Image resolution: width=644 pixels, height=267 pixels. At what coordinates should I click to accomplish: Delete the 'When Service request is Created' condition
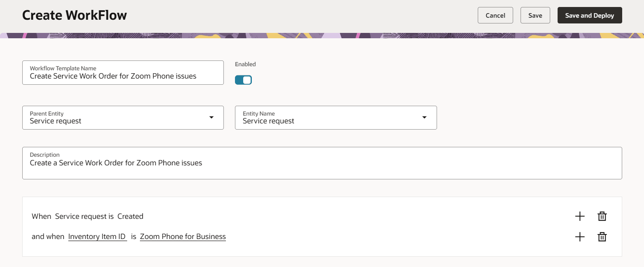[x=602, y=216]
